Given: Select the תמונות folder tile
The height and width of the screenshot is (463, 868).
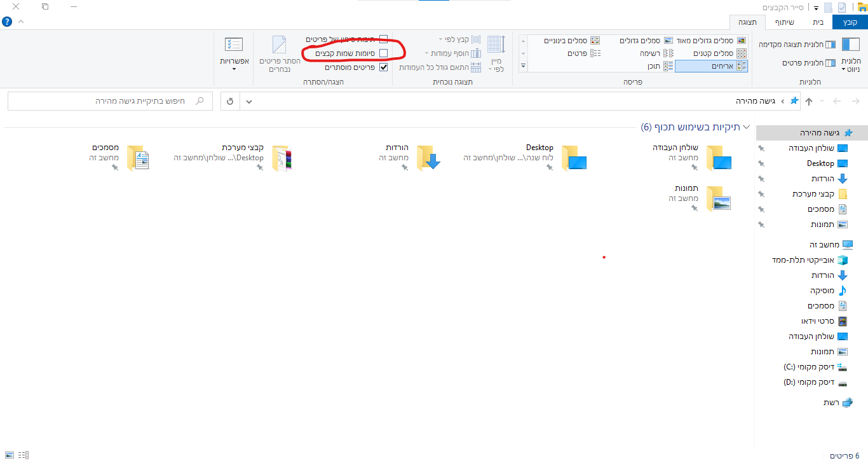Looking at the screenshot, I should (700, 198).
